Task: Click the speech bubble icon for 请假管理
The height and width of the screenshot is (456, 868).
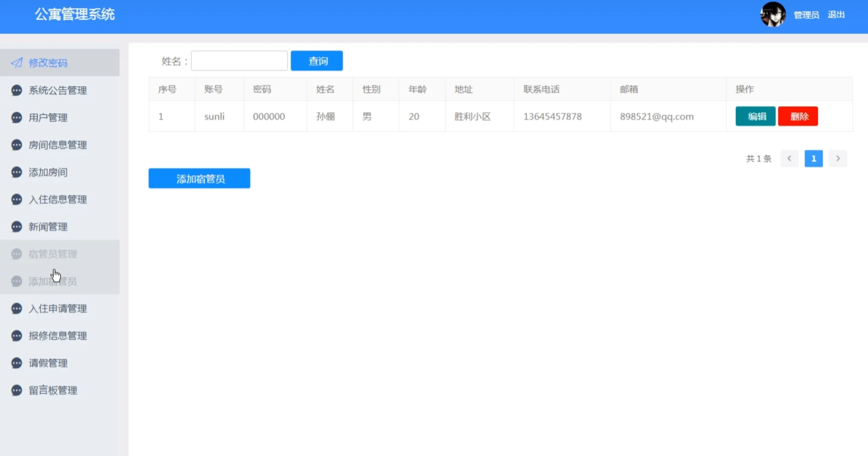Action: [16, 363]
